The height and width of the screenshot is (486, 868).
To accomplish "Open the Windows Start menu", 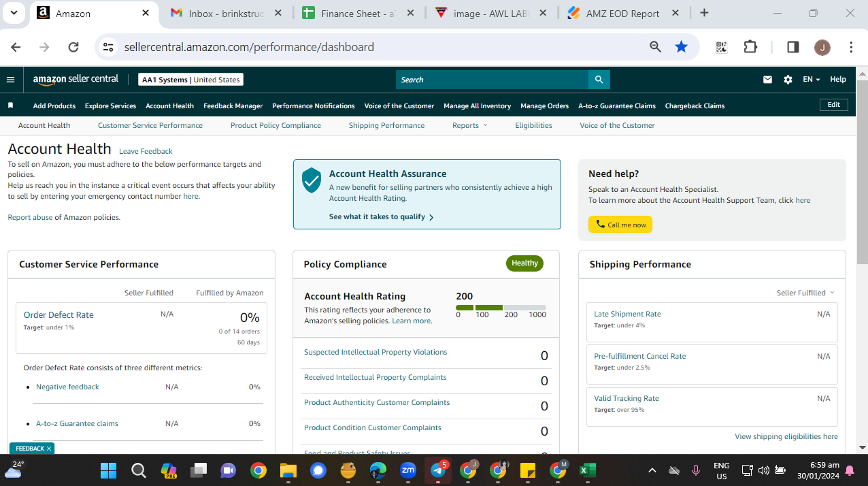I will click(108, 470).
